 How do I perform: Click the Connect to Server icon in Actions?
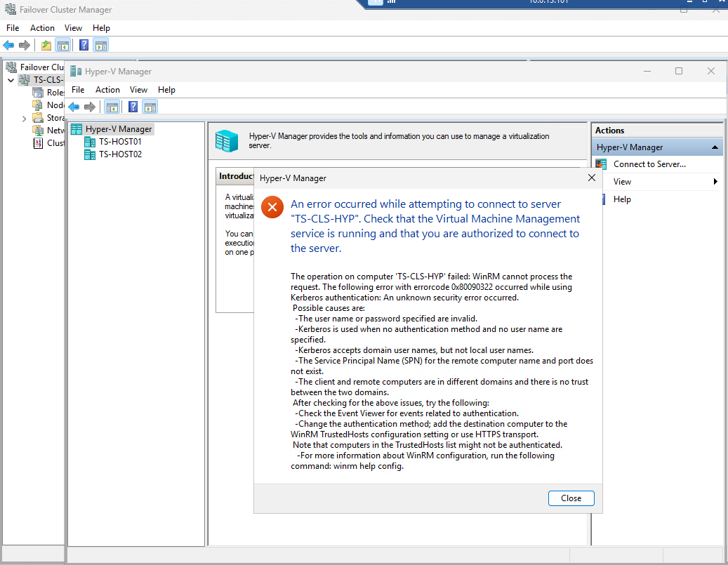(x=601, y=164)
